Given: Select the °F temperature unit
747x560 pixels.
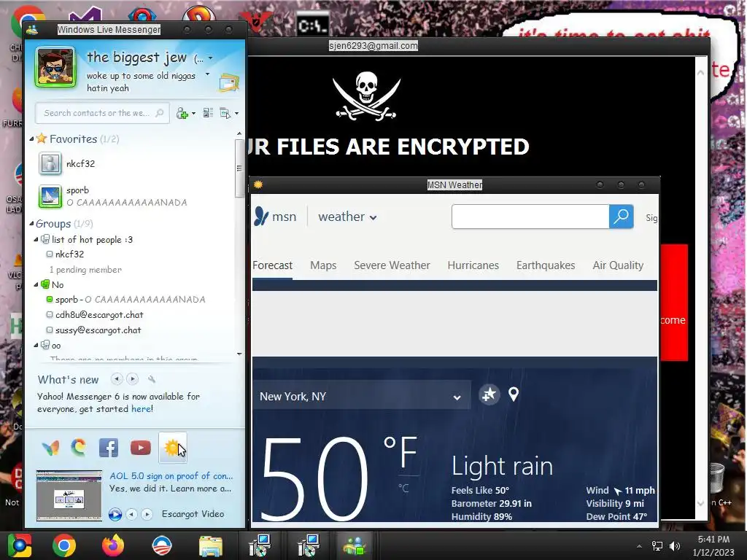Looking at the screenshot, I should point(400,451).
